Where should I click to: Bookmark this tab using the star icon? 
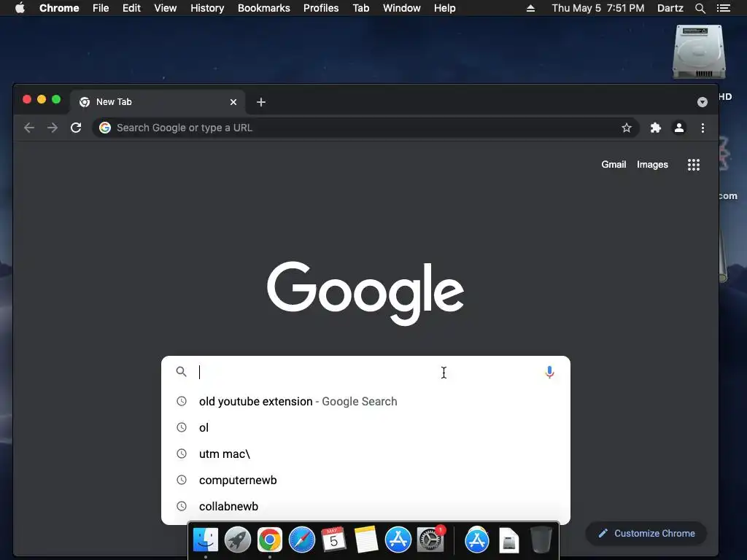coord(627,128)
